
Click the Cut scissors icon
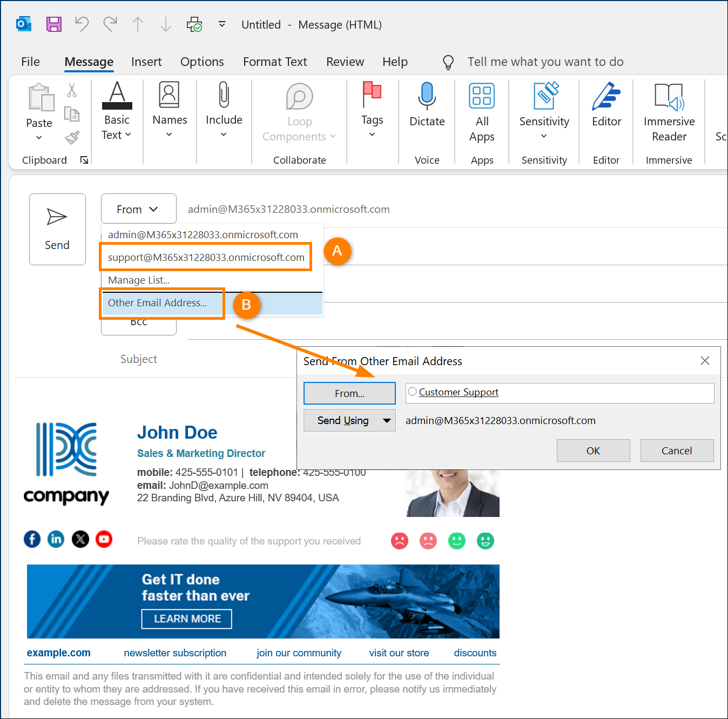(x=72, y=90)
